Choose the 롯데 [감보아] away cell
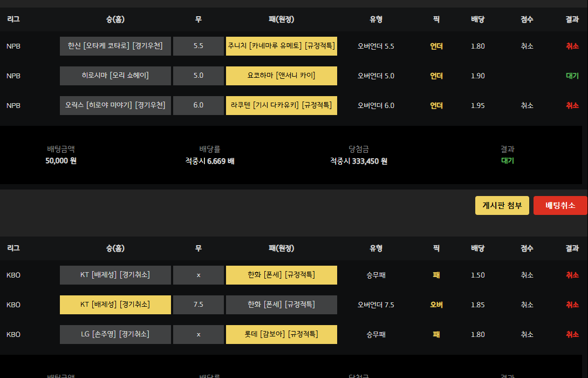 coord(281,334)
